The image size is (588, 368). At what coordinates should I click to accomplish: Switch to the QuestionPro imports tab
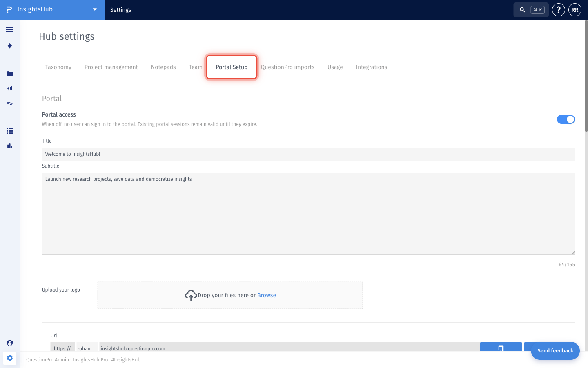pyautogui.click(x=287, y=67)
